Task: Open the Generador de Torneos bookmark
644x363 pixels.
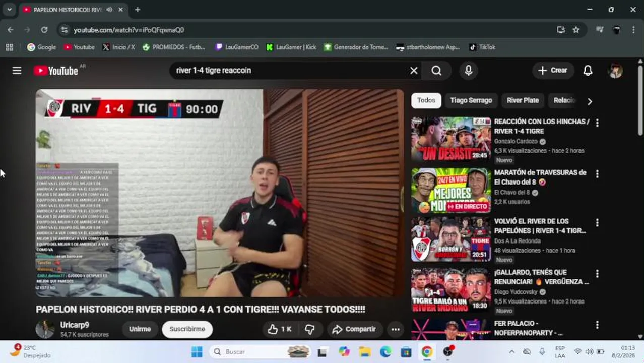Action: 356,47
